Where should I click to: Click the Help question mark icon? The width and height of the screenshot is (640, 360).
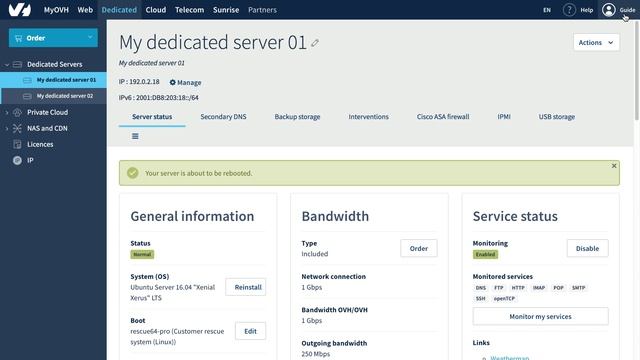pos(569,10)
